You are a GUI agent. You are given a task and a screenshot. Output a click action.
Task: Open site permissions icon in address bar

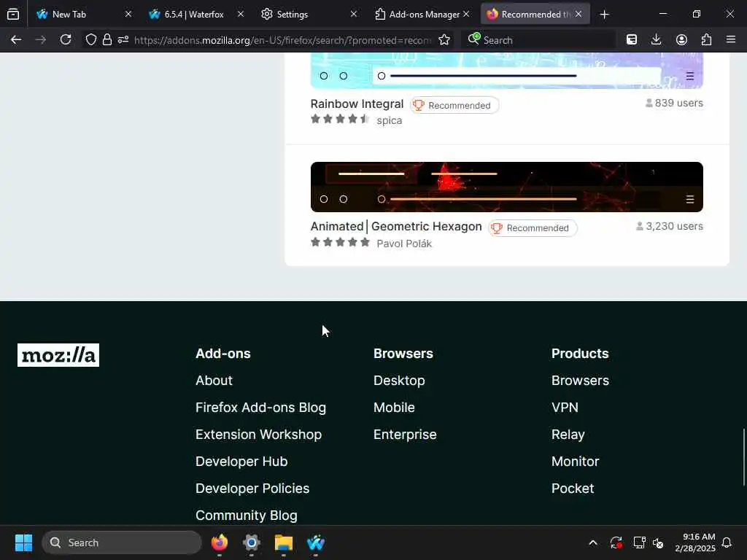coord(123,40)
